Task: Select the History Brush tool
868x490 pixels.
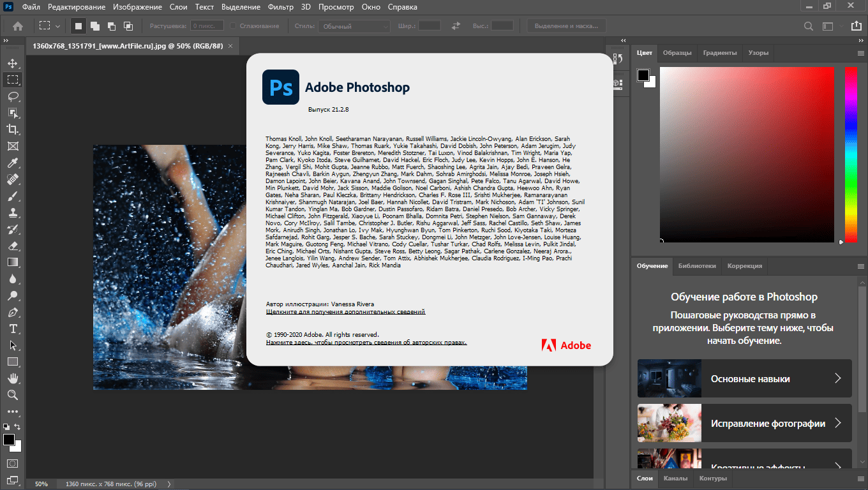Action: click(13, 229)
